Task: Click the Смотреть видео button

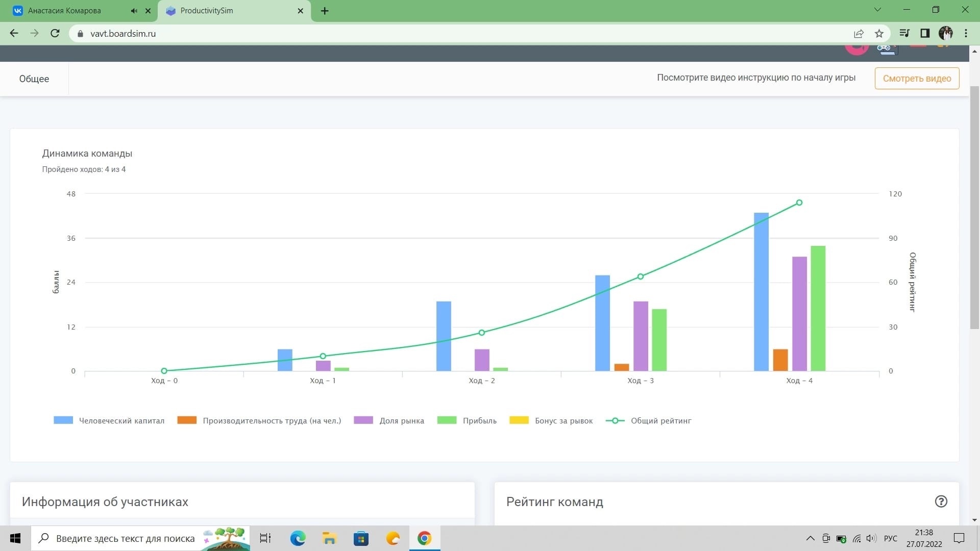Action: click(917, 78)
